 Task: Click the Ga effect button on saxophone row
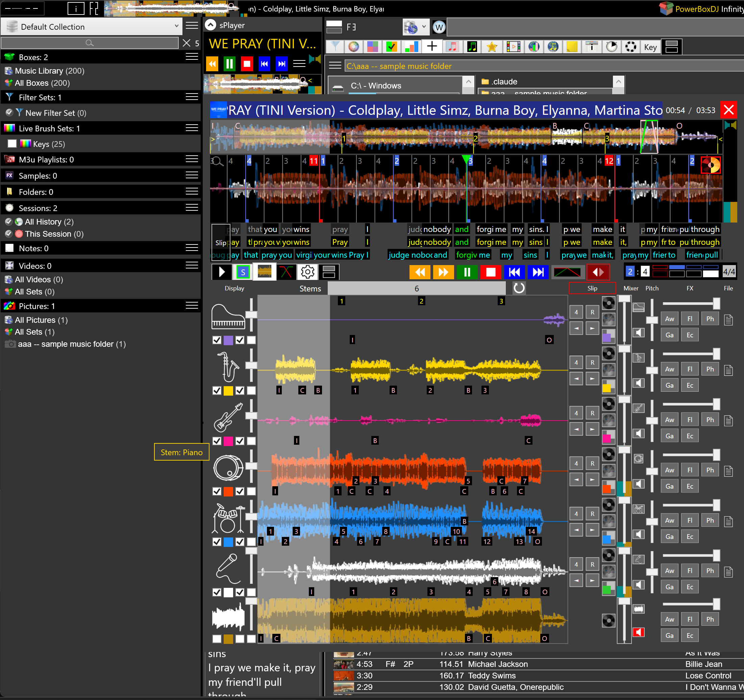[x=670, y=385]
